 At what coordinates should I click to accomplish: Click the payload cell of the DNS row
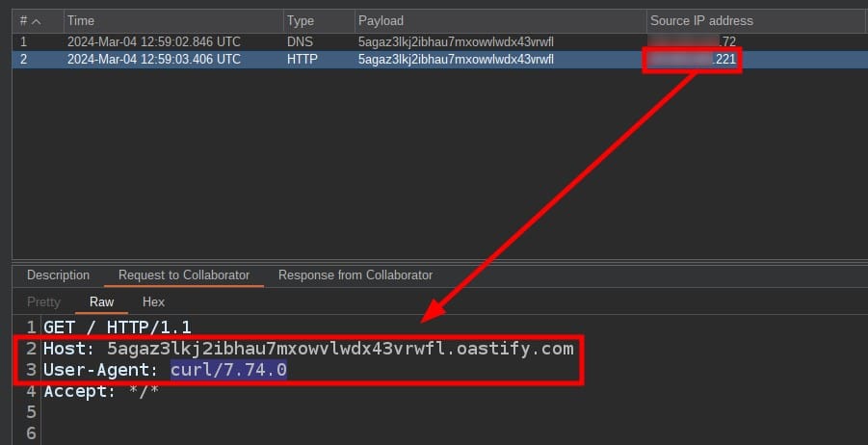[x=456, y=42]
